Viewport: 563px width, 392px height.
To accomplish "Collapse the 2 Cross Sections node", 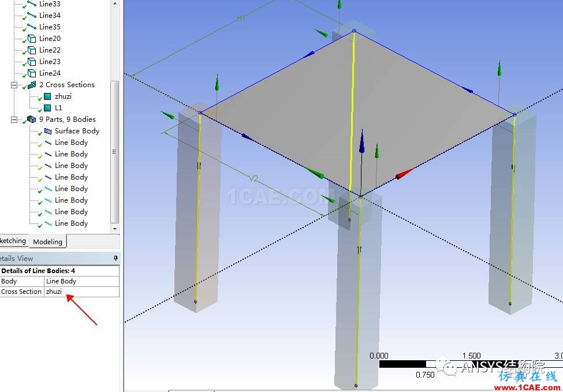I will coord(14,85).
